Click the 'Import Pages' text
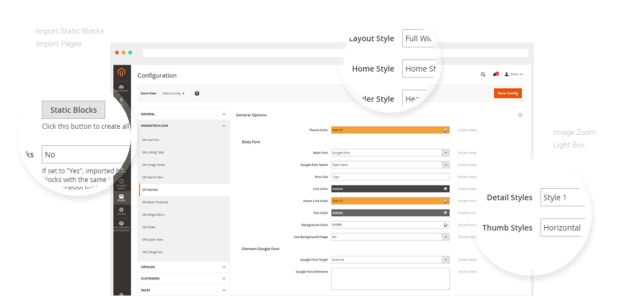 tap(59, 44)
